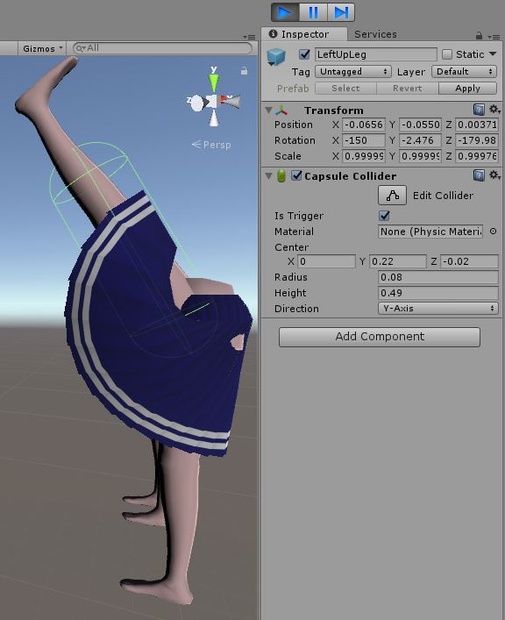Toggle the Persp projection label
This screenshot has height=620, width=505.
pos(212,145)
